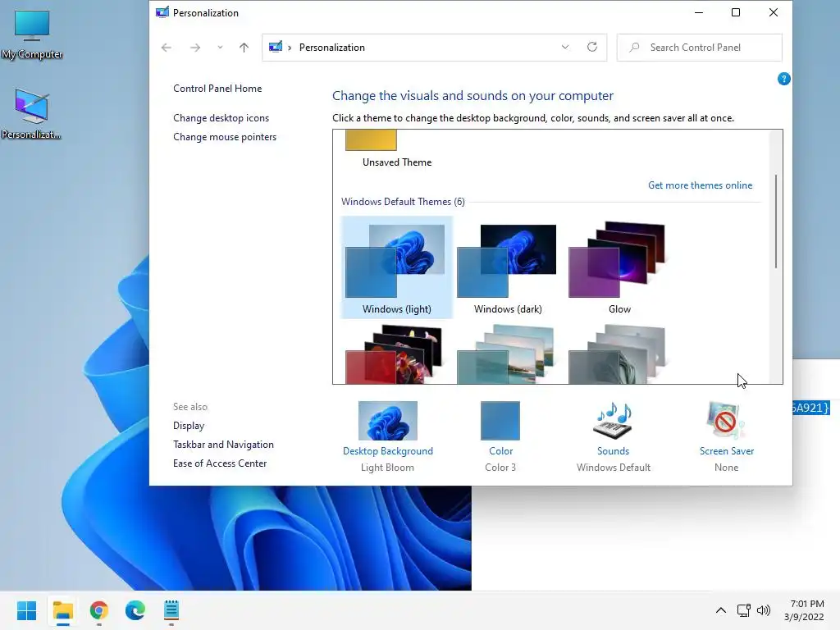Select the Glow theme
840x630 pixels.
coord(619,267)
